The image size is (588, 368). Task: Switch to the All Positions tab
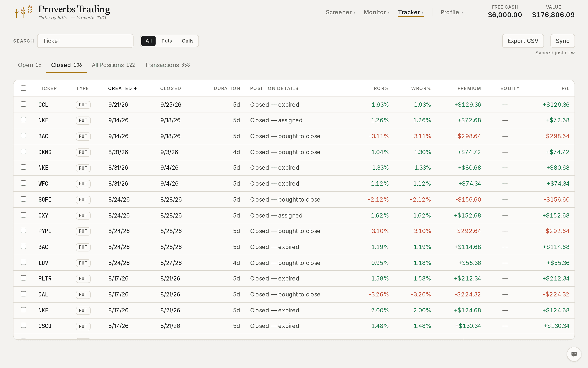point(113,65)
